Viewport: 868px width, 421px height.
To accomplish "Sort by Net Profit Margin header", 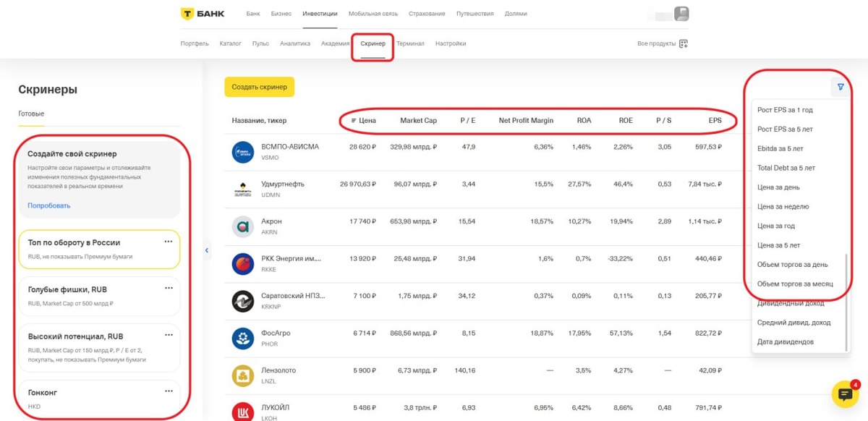I will pos(526,121).
